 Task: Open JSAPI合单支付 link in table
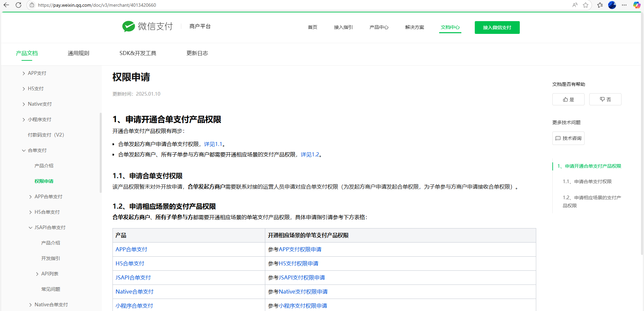click(x=133, y=277)
